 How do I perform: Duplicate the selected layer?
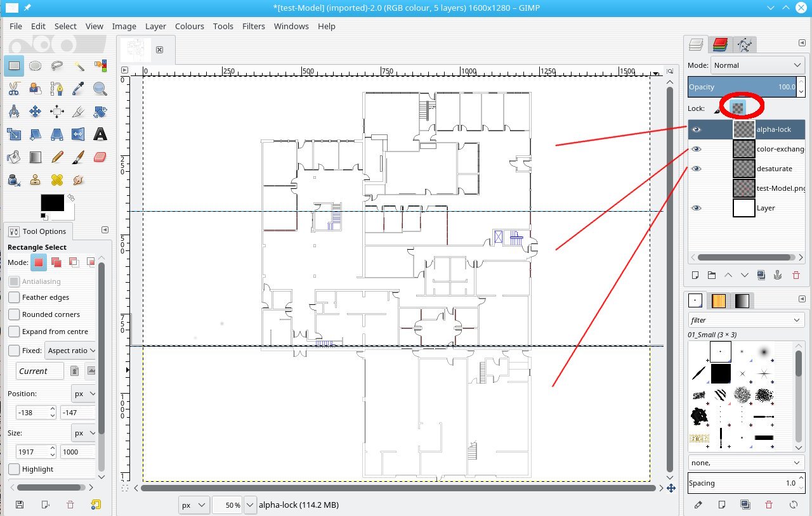762,275
